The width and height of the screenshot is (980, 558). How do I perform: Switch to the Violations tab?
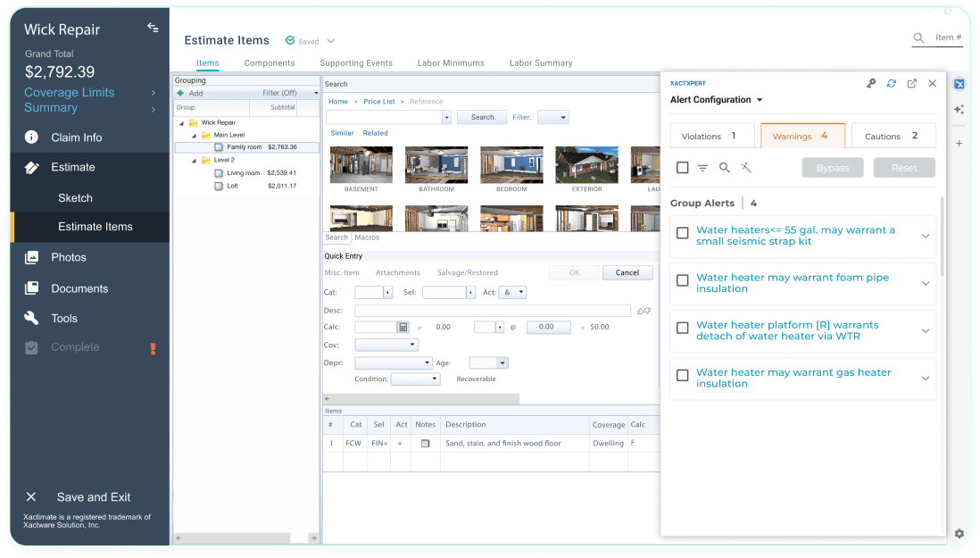[712, 137]
